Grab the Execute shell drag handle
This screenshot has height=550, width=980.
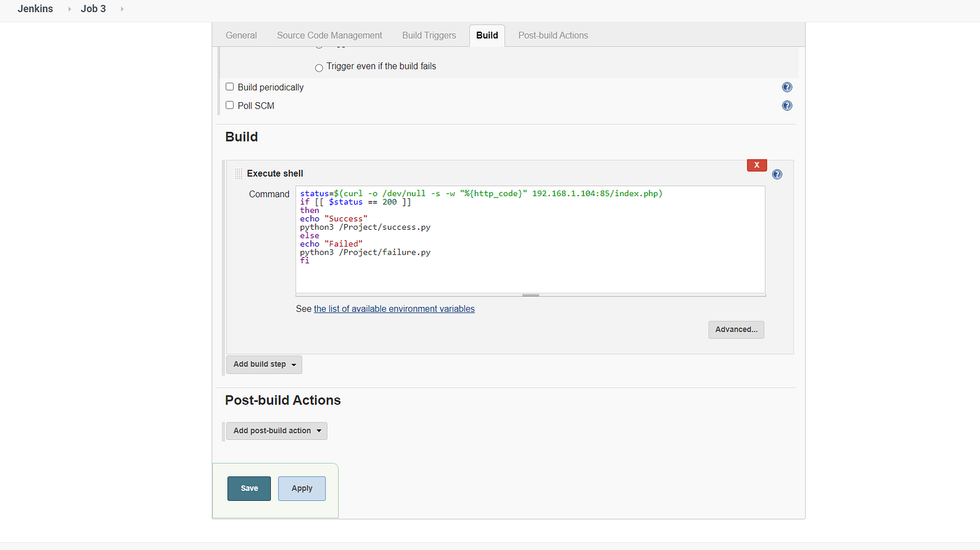[x=238, y=173]
